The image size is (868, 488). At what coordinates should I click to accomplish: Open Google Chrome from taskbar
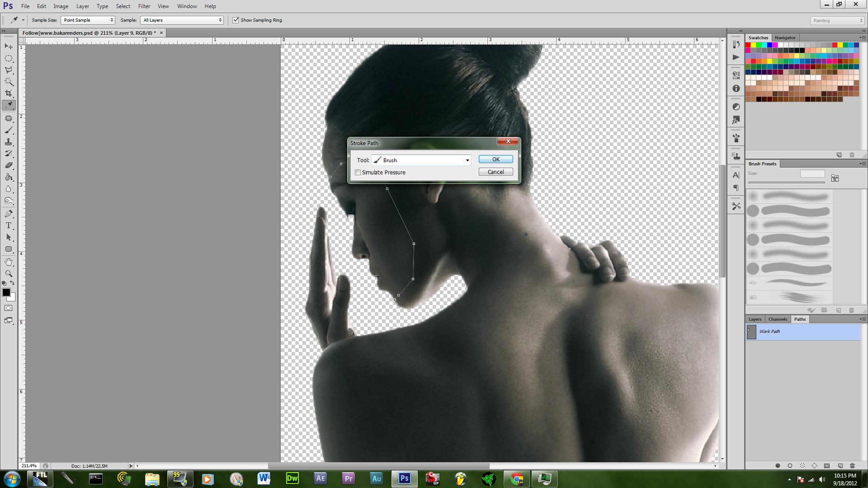pos(517,479)
